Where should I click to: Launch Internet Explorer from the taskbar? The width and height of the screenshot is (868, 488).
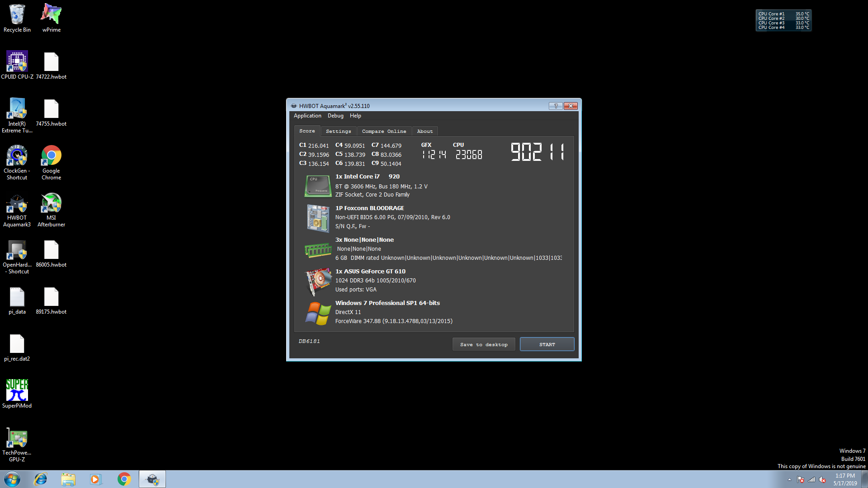click(41, 479)
